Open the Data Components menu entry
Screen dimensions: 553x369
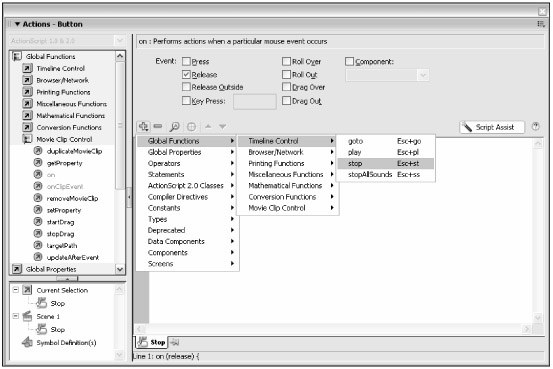pyautogui.click(x=188, y=241)
